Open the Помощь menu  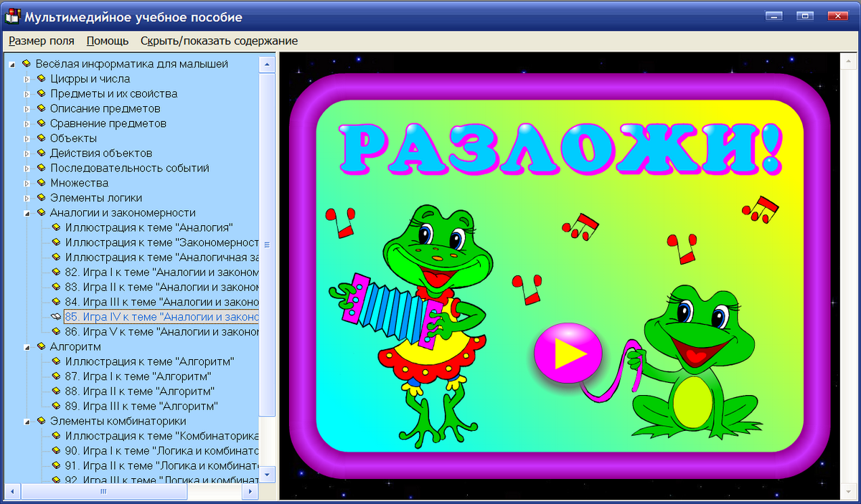(107, 41)
